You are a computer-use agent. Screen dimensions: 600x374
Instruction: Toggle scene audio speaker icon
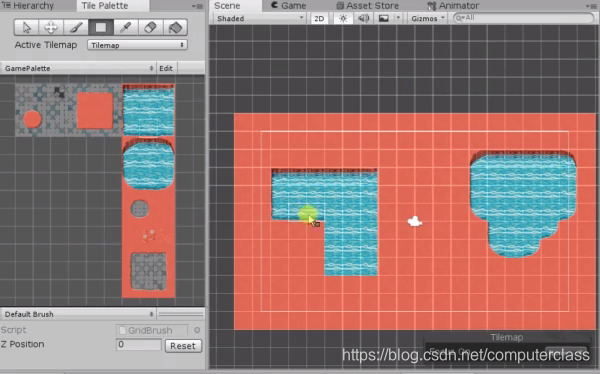click(364, 18)
